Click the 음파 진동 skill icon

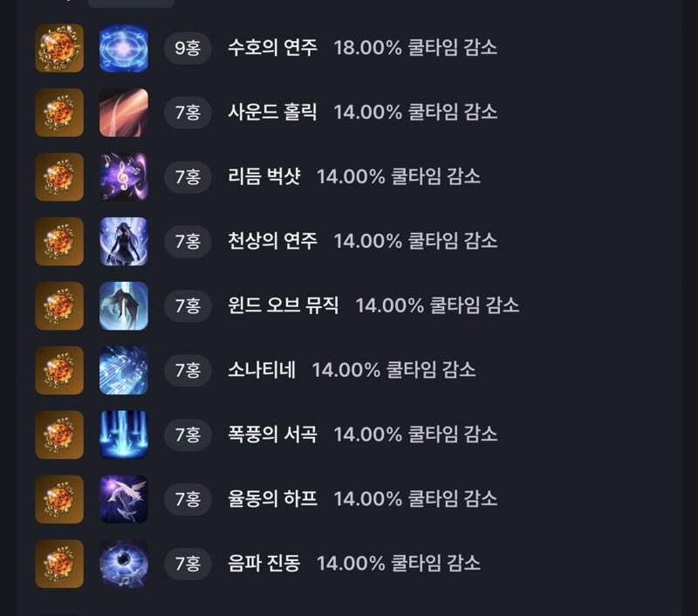[x=124, y=564]
